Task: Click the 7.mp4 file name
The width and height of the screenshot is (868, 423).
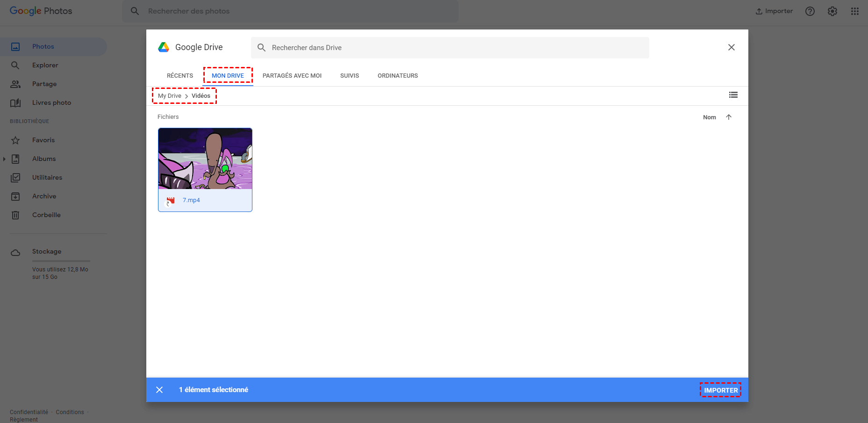Action: tap(191, 200)
